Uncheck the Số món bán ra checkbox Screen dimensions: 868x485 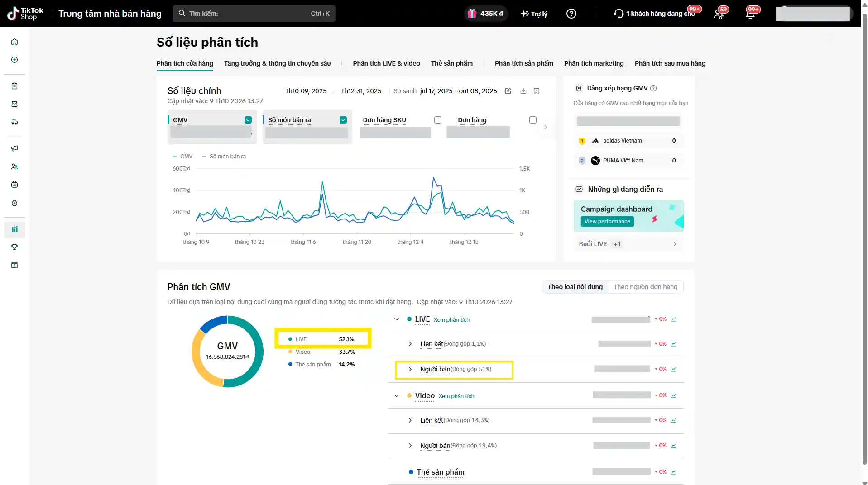pos(343,120)
